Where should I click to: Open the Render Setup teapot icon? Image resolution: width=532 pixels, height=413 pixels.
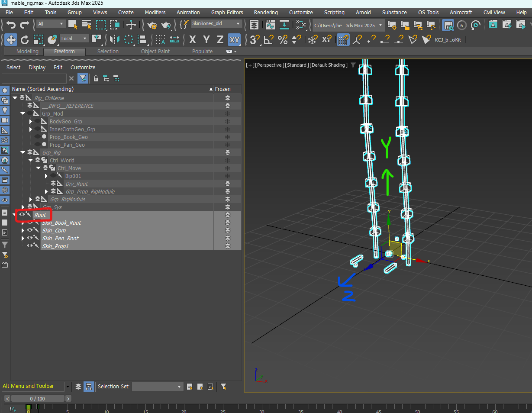152,25
